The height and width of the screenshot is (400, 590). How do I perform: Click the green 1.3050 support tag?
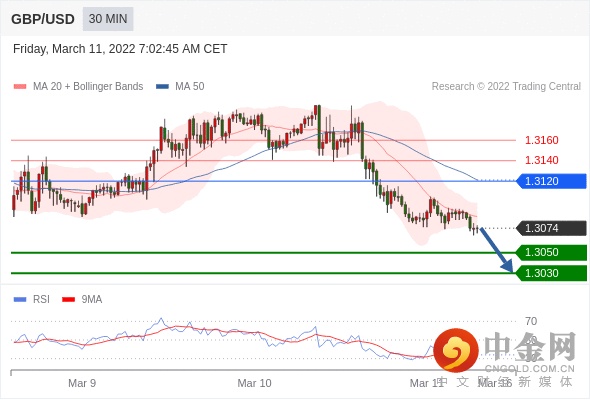point(551,252)
